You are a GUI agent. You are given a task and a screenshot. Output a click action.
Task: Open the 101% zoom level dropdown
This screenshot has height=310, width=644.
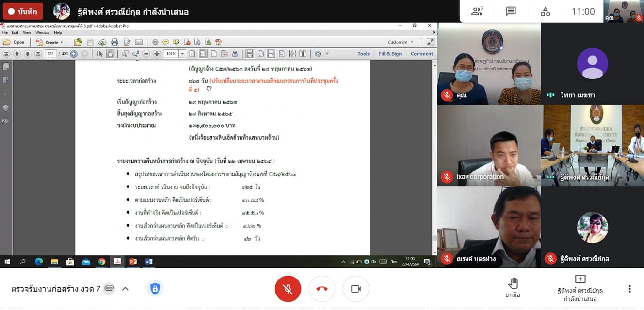[x=182, y=54]
